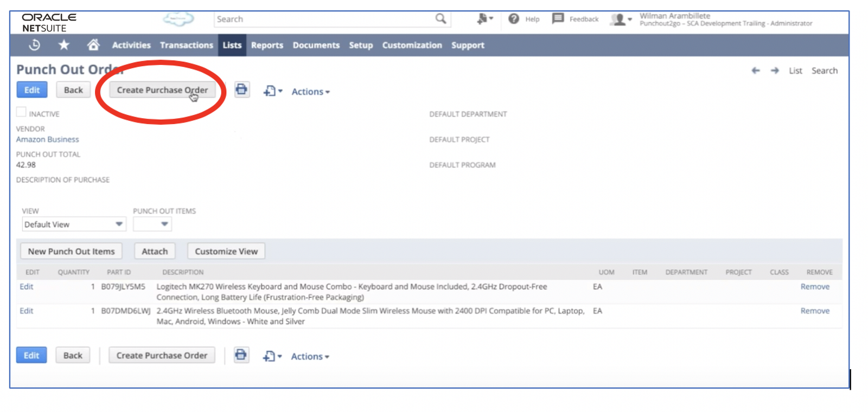Go to the Home dashboard icon
Viewport: 868px width, 412px height.
point(93,44)
